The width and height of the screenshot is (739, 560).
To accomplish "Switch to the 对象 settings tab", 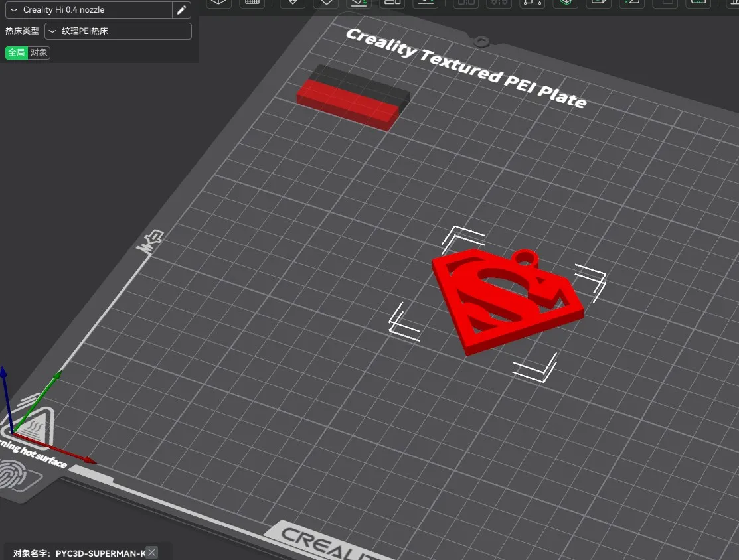I will click(x=39, y=53).
